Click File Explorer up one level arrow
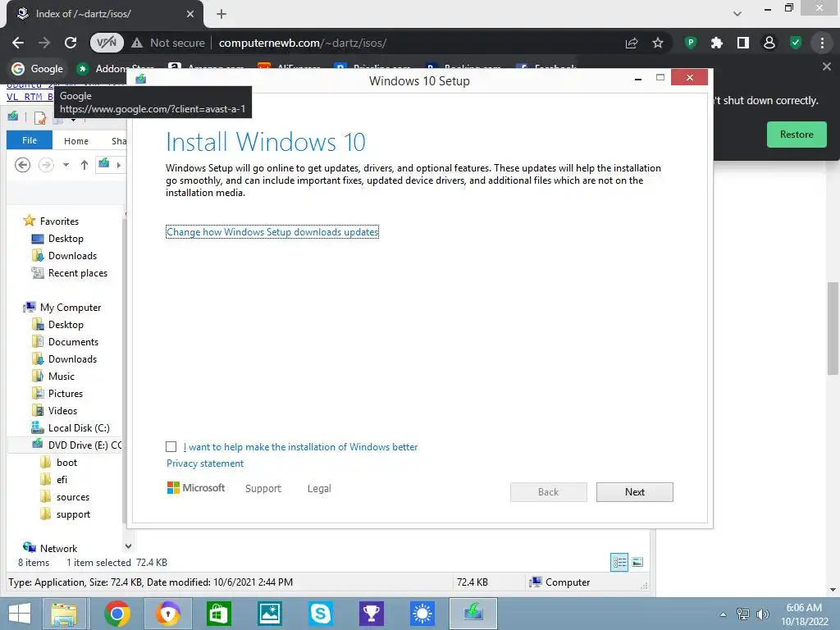This screenshot has height=630, width=840. [x=84, y=165]
